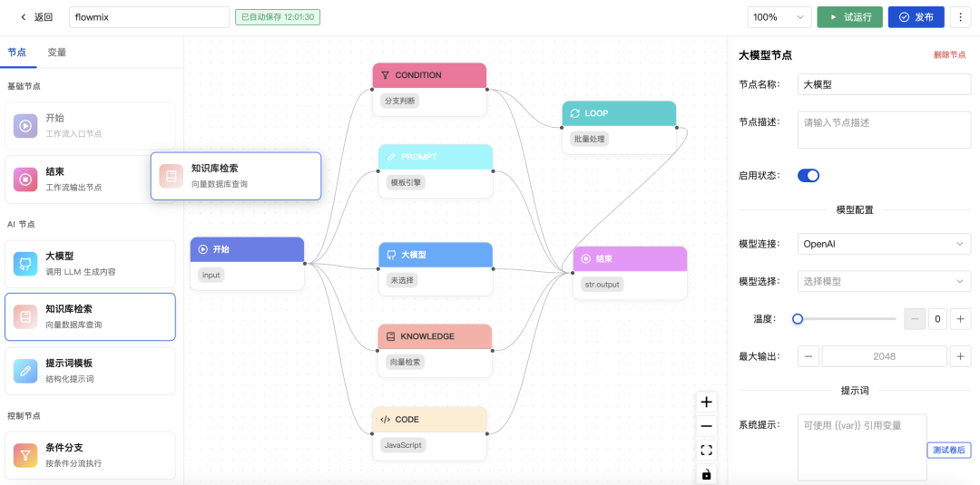Click the 发布 button
The image size is (980, 485).
[916, 17]
